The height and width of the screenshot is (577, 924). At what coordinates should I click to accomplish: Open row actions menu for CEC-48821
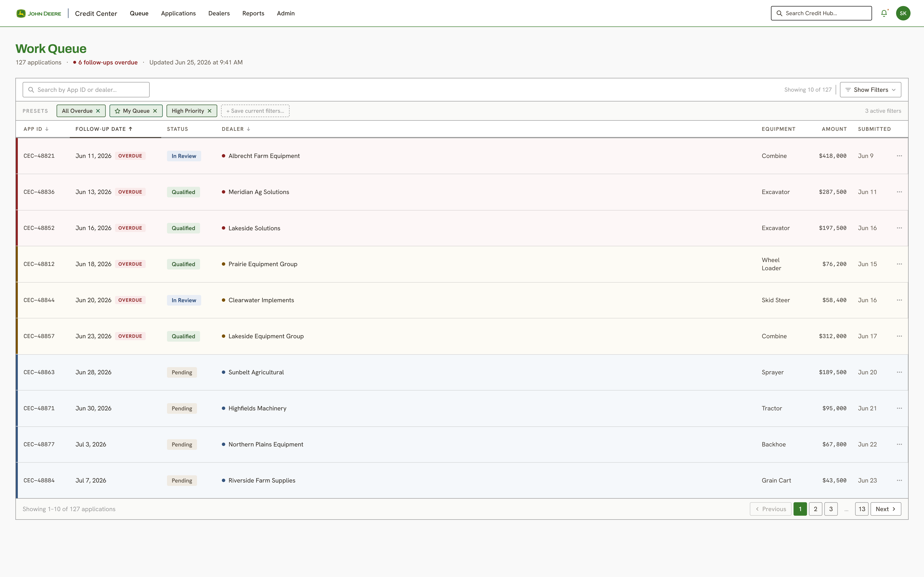click(899, 156)
